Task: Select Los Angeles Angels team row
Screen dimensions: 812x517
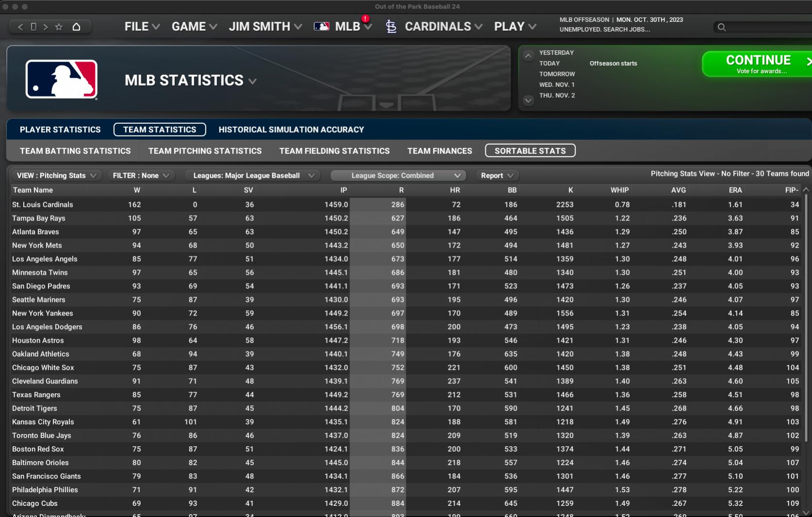Action: tap(406, 259)
